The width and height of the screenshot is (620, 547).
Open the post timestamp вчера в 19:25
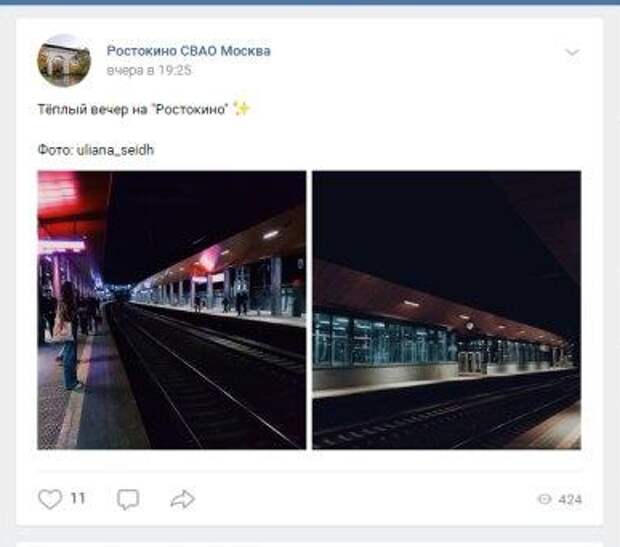149,70
